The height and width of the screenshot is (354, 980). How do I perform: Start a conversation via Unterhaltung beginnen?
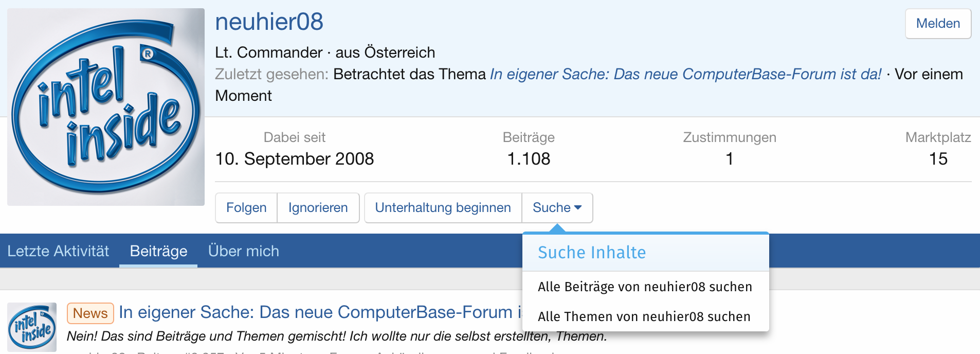pos(443,208)
